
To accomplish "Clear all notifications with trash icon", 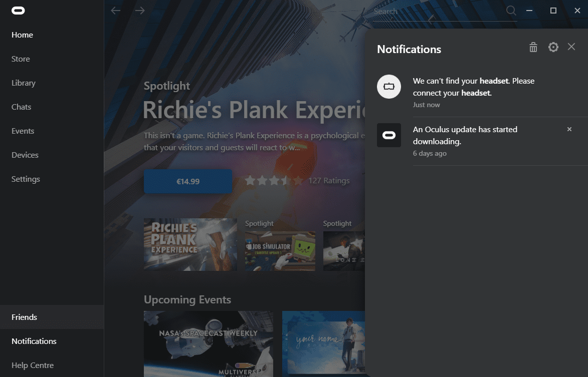I will [533, 47].
